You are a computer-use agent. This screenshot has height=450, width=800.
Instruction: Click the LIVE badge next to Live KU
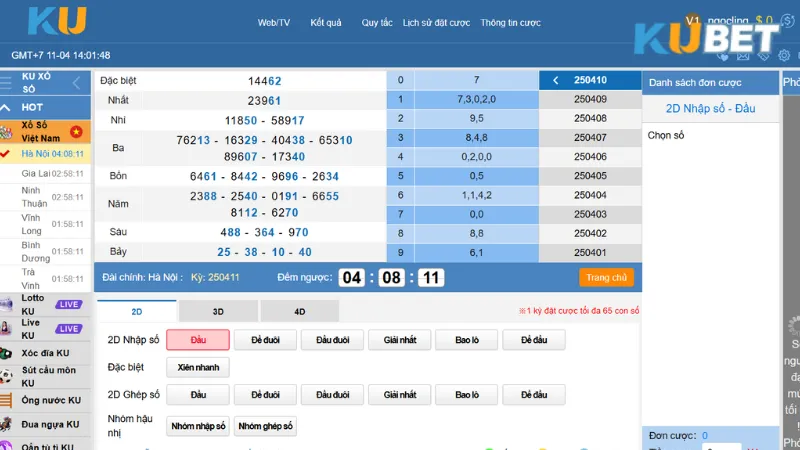click(x=68, y=329)
